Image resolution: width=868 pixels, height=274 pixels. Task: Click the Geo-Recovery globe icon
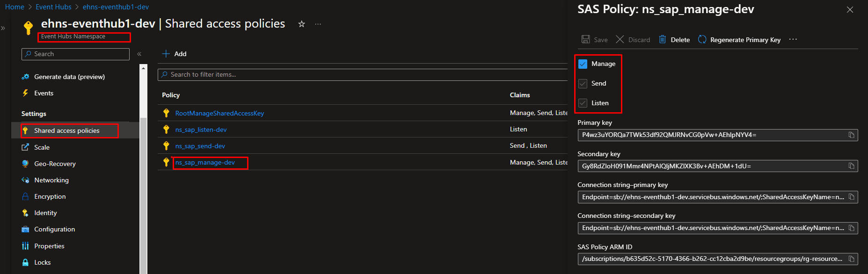(25, 164)
